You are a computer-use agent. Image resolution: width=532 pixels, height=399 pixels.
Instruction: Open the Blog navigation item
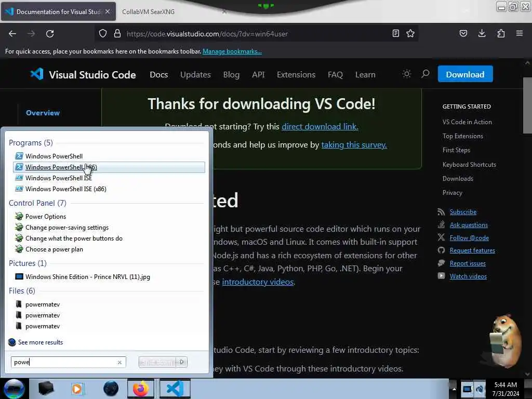(x=231, y=75)
